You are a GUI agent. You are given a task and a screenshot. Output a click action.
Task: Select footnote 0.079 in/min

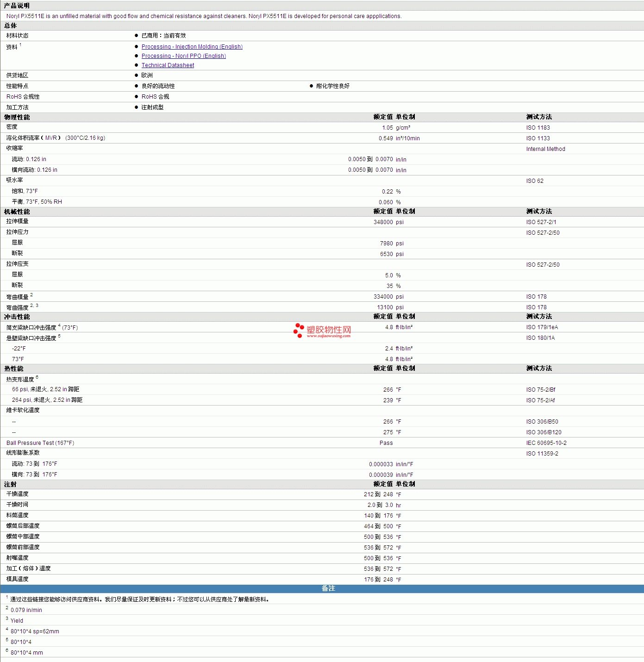[x=26, y=610]
